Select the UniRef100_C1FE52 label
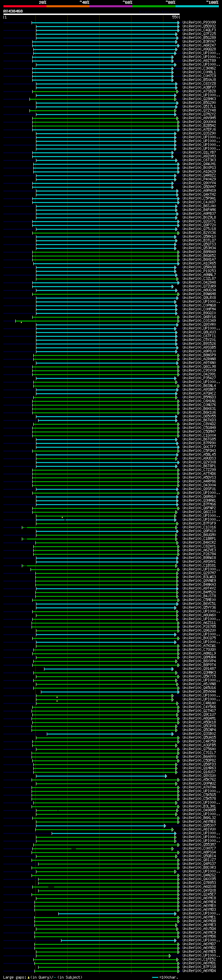Screen dimensions: 222x980 click(199, 959)
